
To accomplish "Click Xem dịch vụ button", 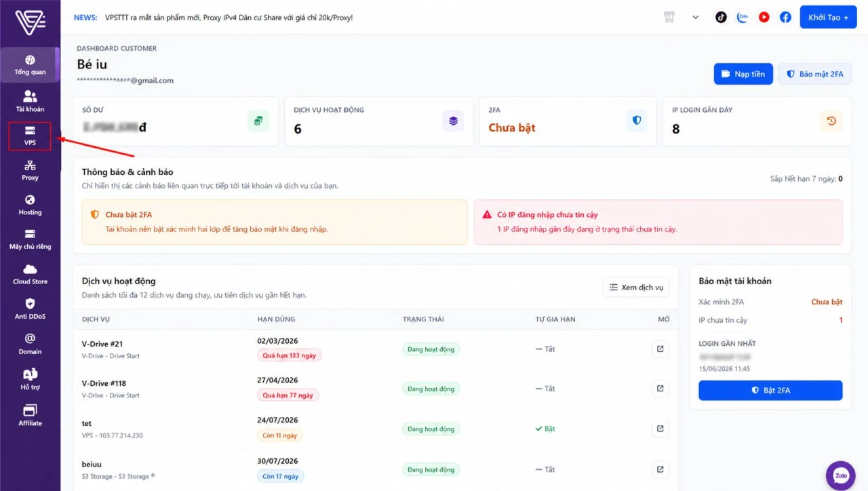I will [x=636, y=288].
